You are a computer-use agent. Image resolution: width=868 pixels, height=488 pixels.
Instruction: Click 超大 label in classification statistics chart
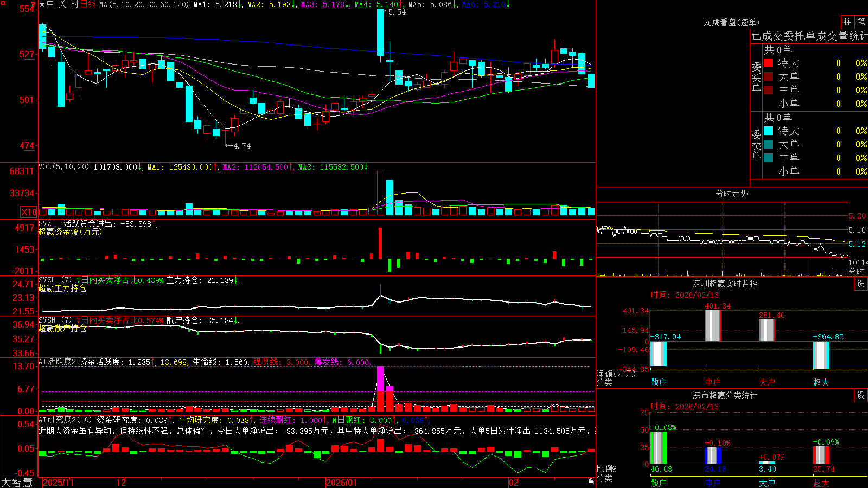coord(821,483)
